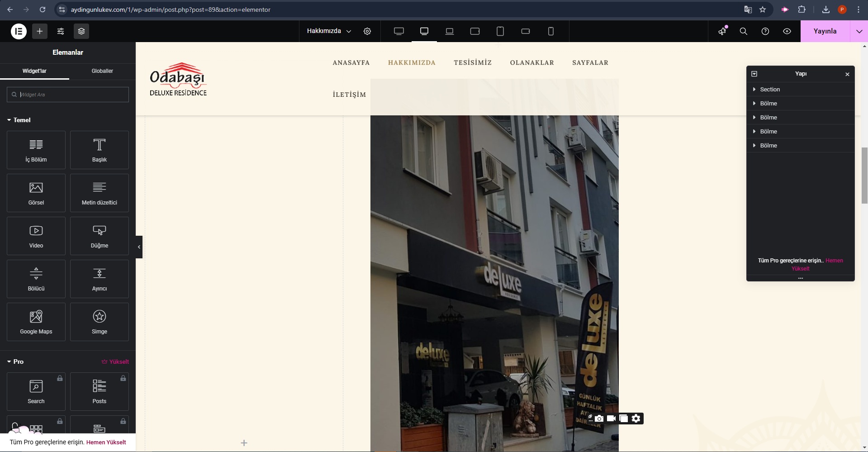The width and height of the screenshot is (868, 452).
Task: Switch to the Widget'lar tab
Action: (34, 71)
